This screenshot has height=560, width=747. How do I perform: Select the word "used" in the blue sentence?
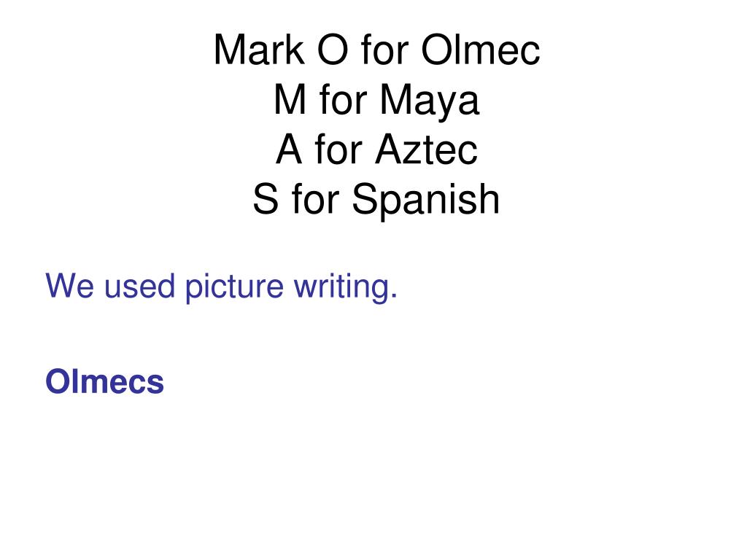click(139, 286)
